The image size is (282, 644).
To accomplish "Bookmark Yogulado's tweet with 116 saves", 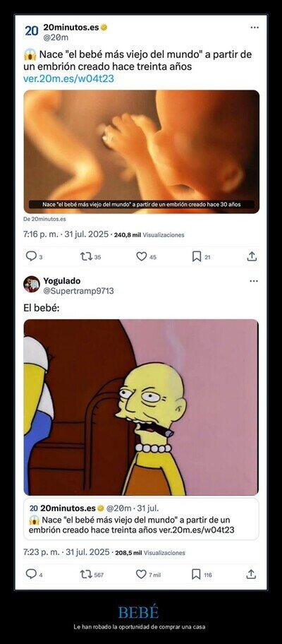I will (x=196, y=574).
